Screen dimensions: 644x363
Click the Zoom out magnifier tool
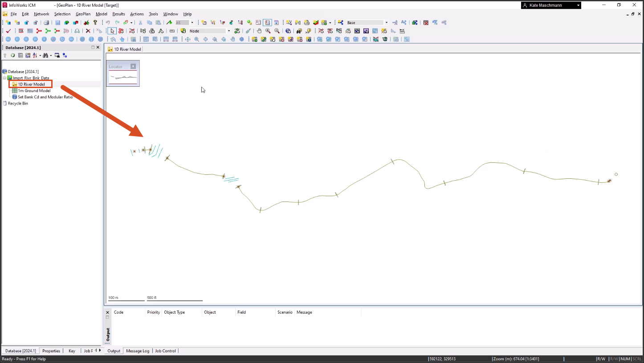click(277, 31)
